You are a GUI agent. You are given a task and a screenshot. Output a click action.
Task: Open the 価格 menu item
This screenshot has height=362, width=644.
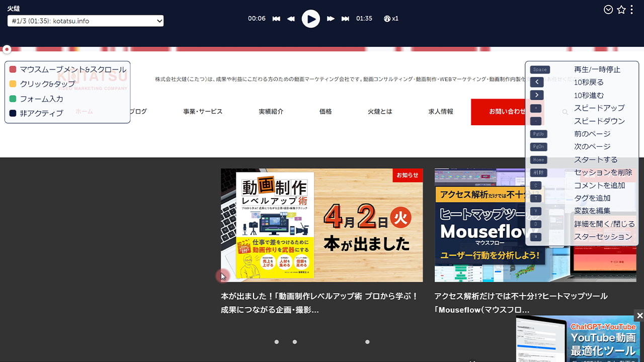pos(326,112)
